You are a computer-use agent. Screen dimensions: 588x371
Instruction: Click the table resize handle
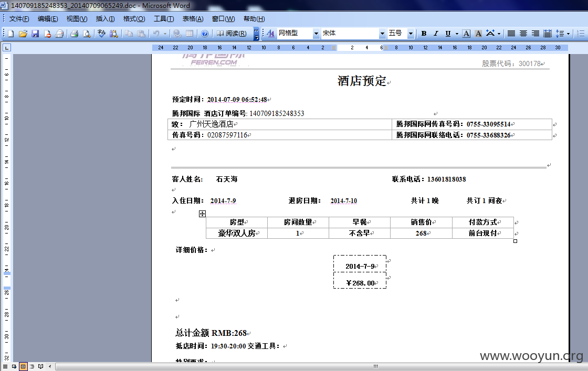point(515,241)
